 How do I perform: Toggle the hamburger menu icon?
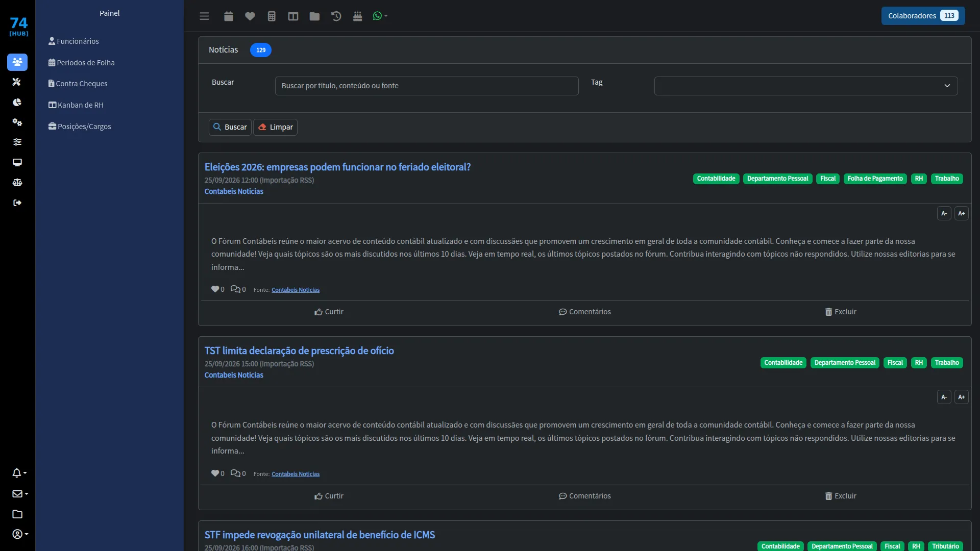pyautogui.click(x=204, y=16)
